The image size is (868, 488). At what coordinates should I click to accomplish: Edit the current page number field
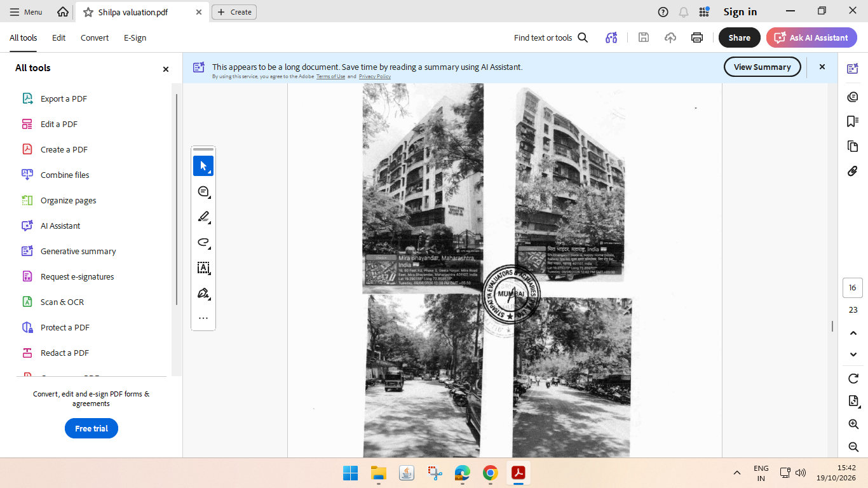point(853,288)
